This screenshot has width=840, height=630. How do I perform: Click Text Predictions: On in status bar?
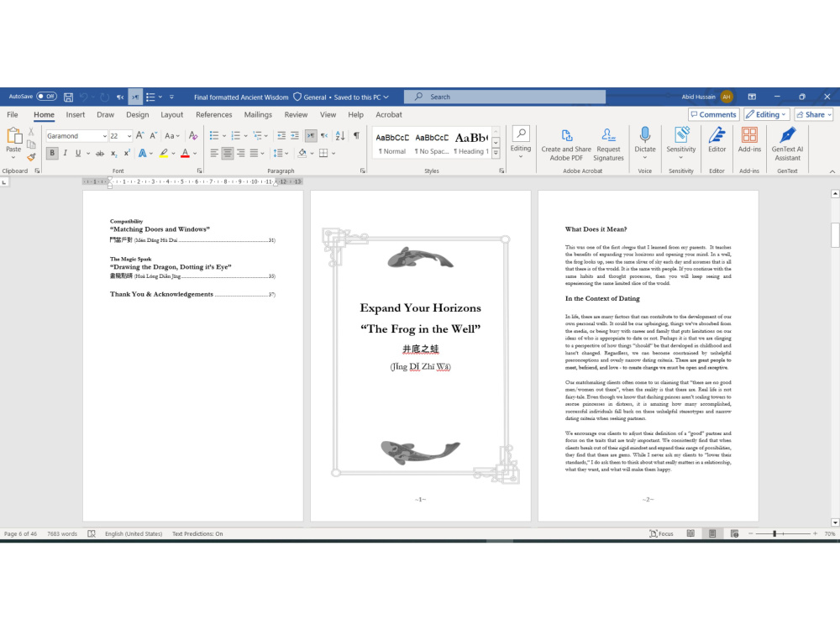(x=197, y=533)
